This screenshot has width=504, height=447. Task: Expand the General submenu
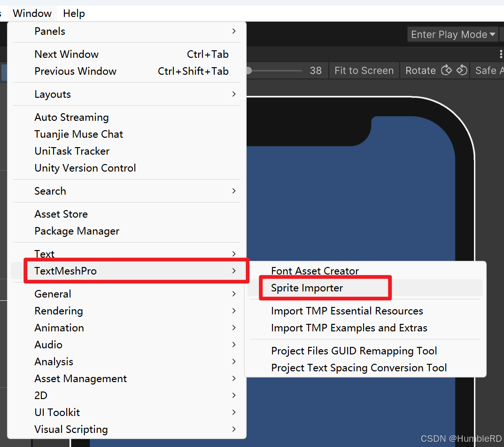[127, 294]
